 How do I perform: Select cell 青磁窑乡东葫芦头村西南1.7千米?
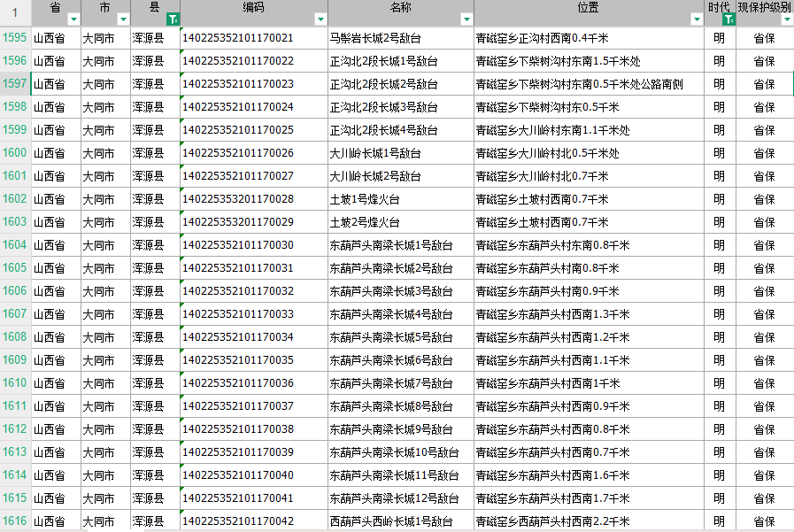tap(589, 498)
